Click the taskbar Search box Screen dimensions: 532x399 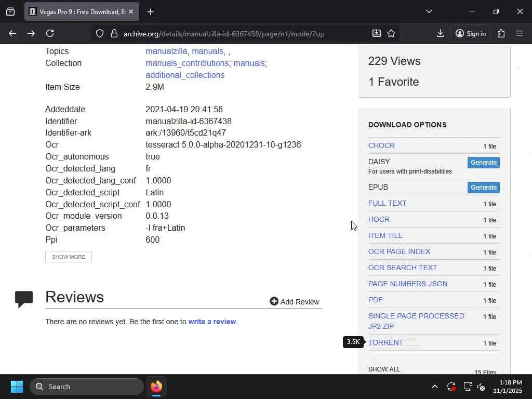point(87,387)
